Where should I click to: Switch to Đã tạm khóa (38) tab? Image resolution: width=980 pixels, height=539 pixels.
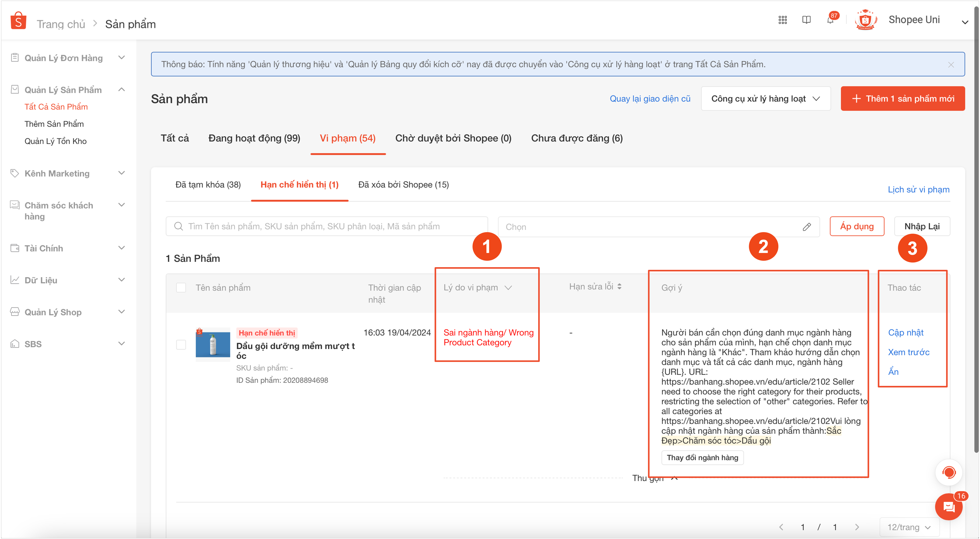point(208,185)
